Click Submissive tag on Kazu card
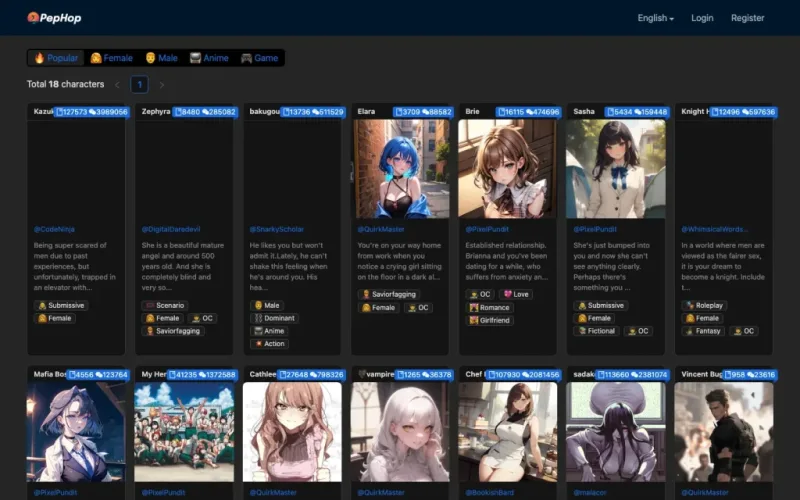 coord(61,306)
